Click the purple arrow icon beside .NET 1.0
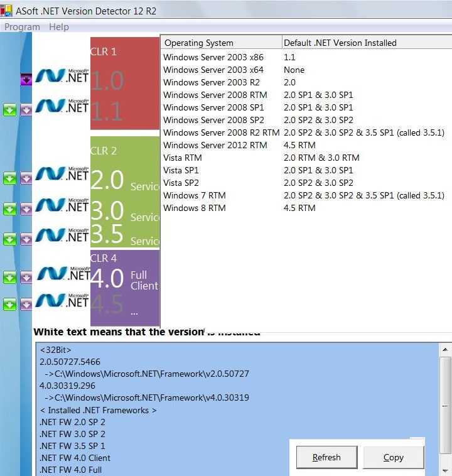Screen dimensions: 452x476 click(x=26, y=80)
